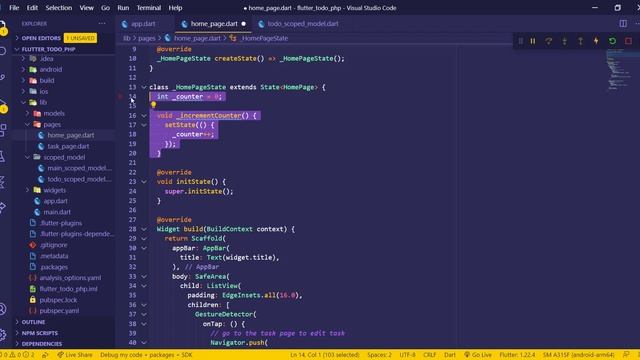Open .gitignore file in explorer
Screen dimensions: 640x360
pyautogui.click(x=53, y=245)
